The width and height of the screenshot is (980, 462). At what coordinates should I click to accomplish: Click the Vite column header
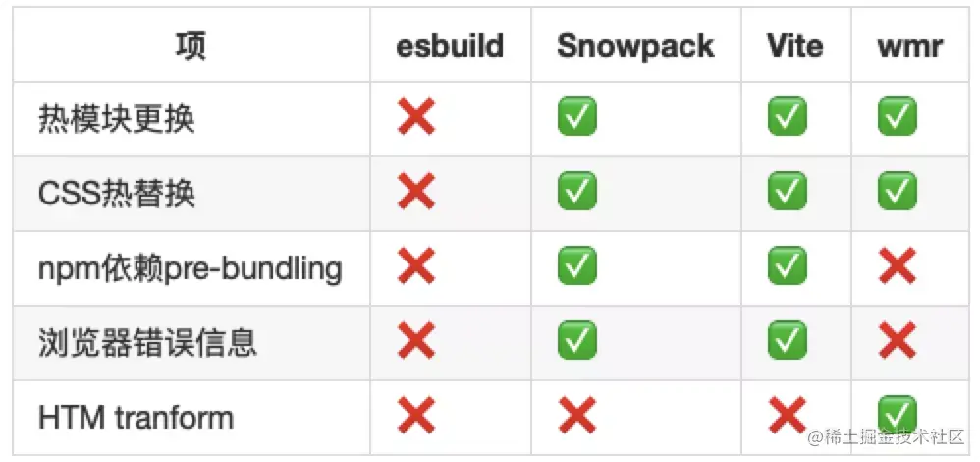(x=795, y=45)
